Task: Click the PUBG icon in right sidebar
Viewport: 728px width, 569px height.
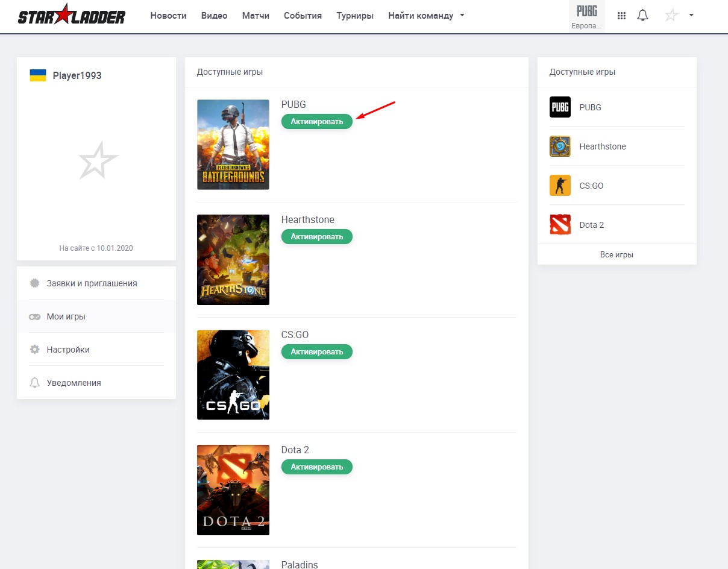Action: [560, 107]
